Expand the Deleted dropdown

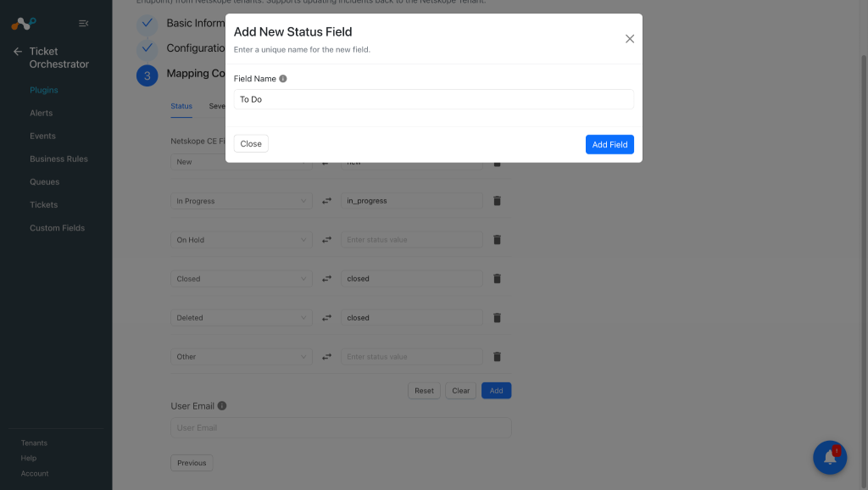click(x=242, y=318)
